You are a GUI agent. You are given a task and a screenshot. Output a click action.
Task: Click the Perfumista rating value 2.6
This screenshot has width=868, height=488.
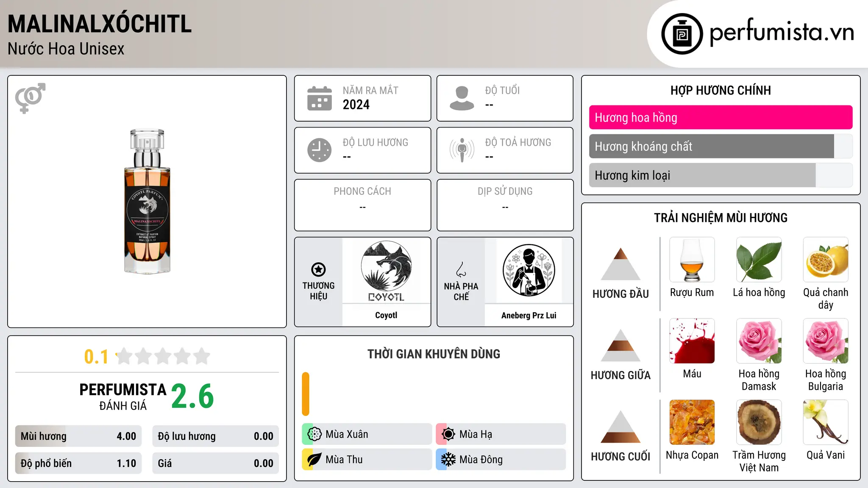click(x=192, y=396)
